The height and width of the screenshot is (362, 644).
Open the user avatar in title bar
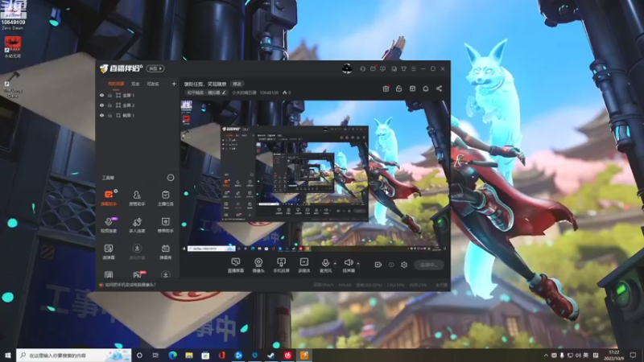coord(347,68)
